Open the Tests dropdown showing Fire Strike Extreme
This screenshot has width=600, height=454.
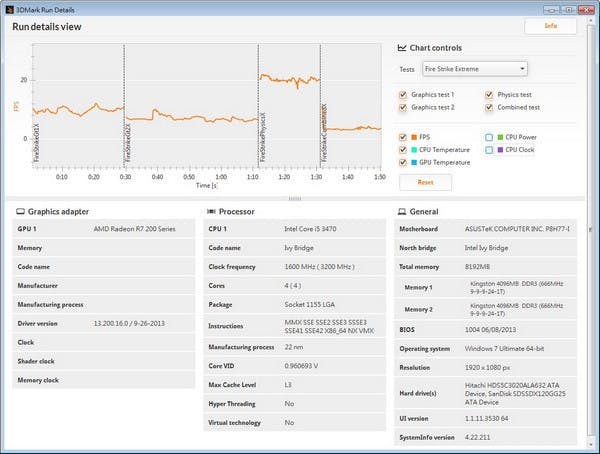[476, 69]
